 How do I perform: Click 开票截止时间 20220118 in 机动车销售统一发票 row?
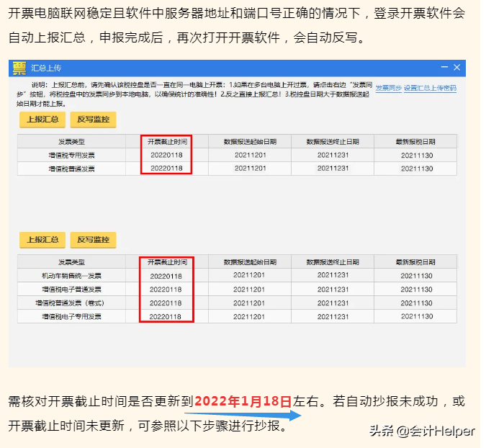tap(166, 277)
